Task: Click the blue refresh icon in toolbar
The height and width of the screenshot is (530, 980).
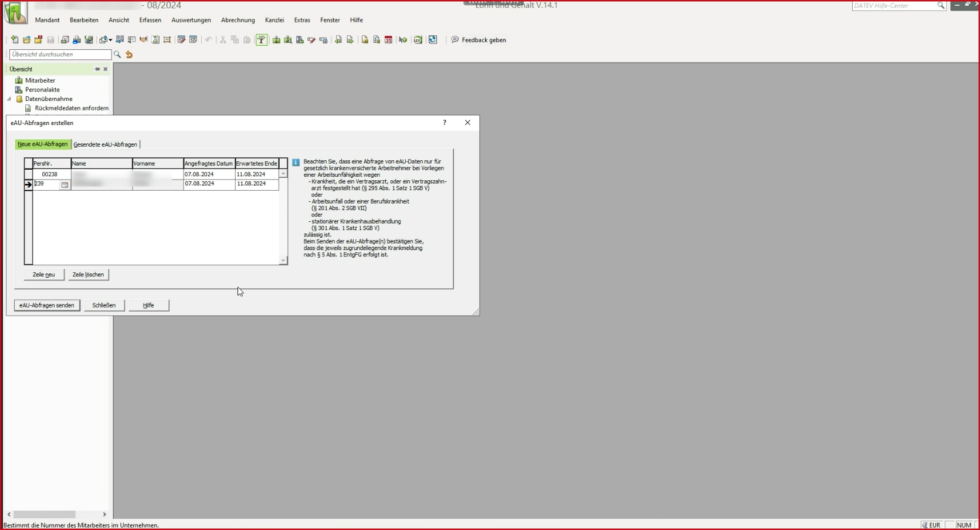Action: coord(433,40)
